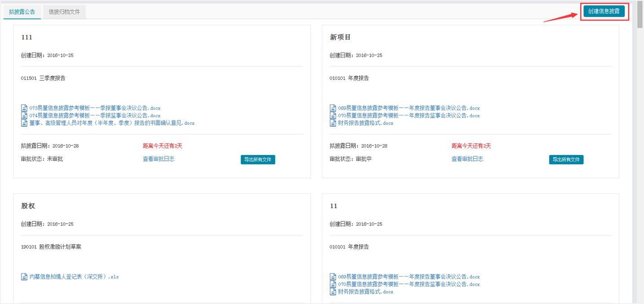The image size is (644, 304).
Task: Click 010101 年度报告 text in 新项目 card
Action: [x=349, y=78]
